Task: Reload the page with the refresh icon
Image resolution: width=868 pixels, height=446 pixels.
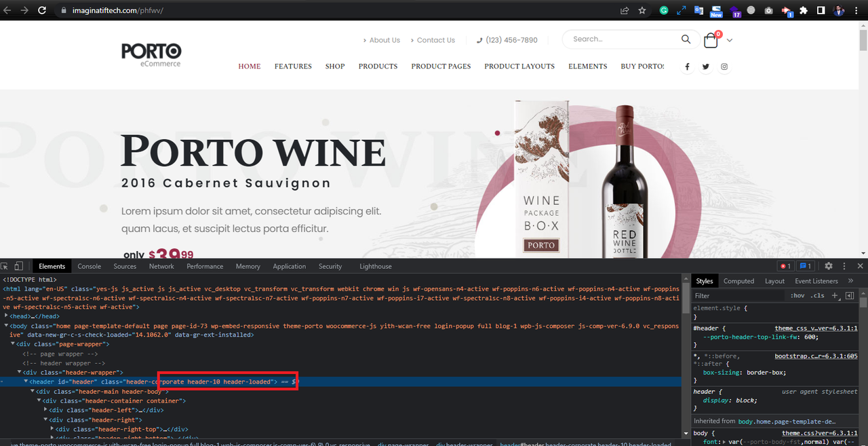Action: click(x=41, y=11)
